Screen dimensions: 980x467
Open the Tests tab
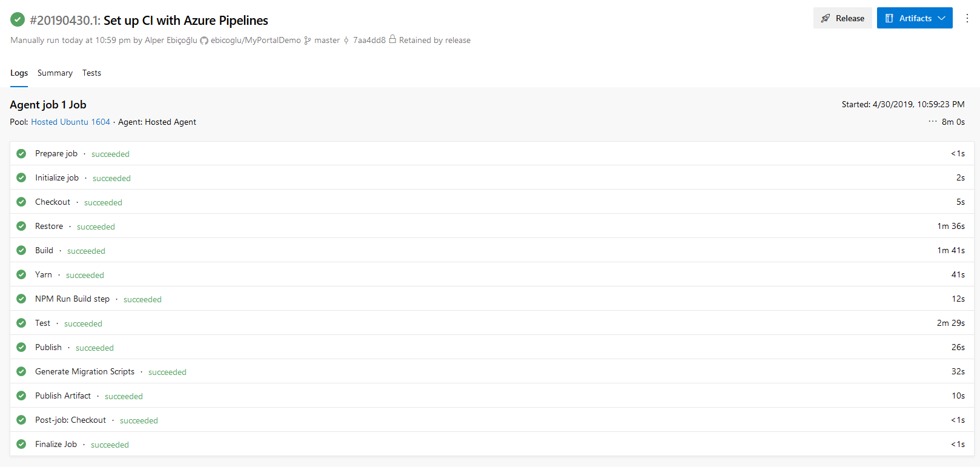(x=91, y=73)
